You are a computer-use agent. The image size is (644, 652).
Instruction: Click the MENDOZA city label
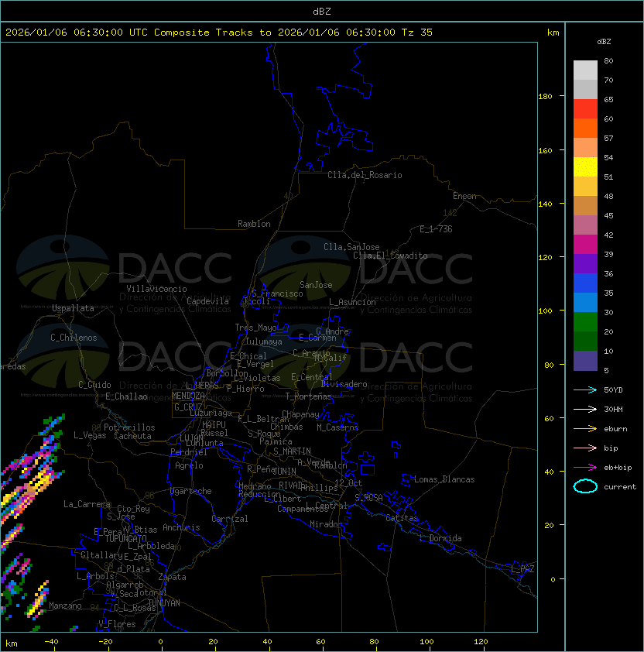(x=188, y=396)
